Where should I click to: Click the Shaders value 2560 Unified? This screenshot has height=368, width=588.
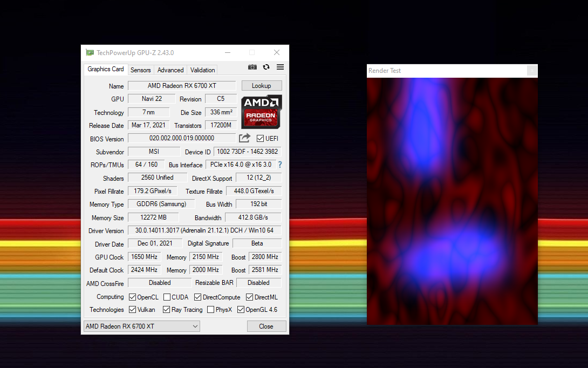coord(158,178)
